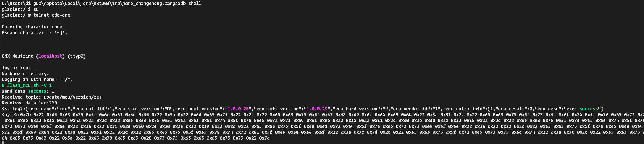Click the green 'flash_mcu.sh -v 1' command

pyautogui.click(x=29, y=85)
